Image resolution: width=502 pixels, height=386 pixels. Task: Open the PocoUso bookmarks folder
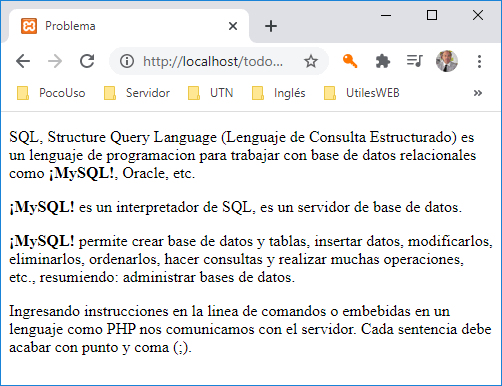pyautogui.click(x=51, y=93)
